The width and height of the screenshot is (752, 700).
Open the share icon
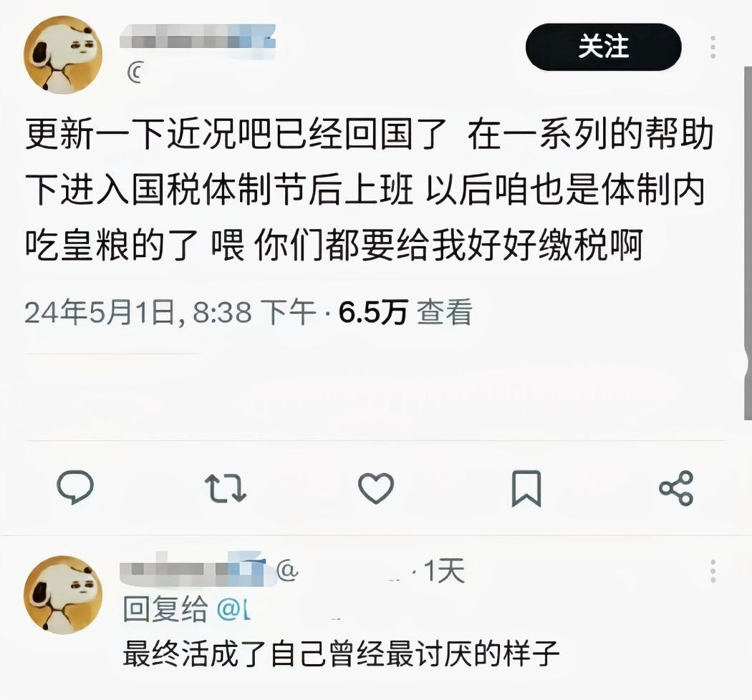coord(676,488)
